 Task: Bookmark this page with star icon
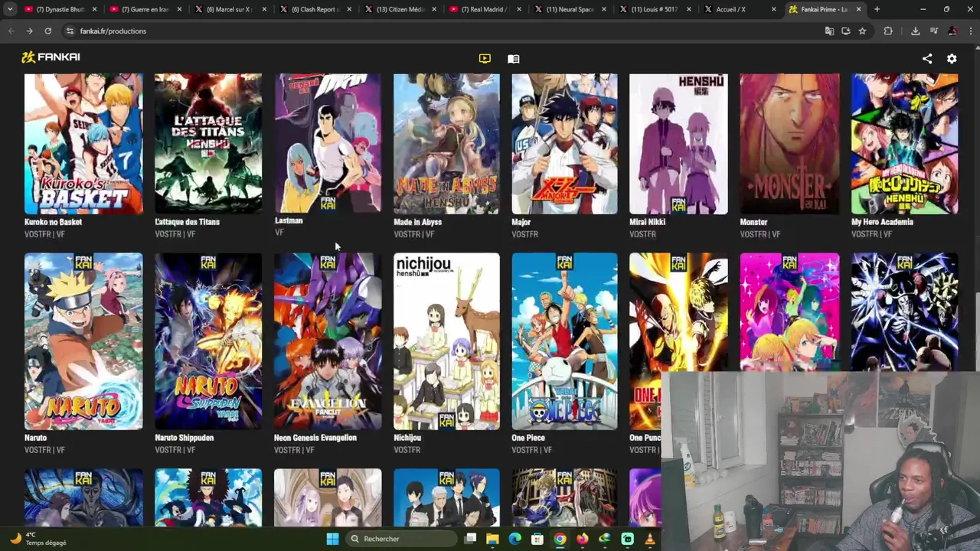coord(862,31)
